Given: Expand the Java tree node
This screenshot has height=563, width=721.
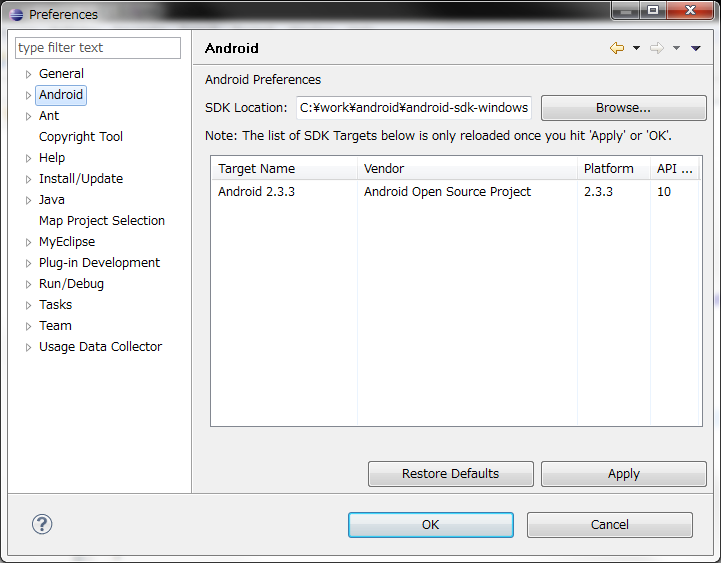Looking at the screenshot, I should pos(29,200).
